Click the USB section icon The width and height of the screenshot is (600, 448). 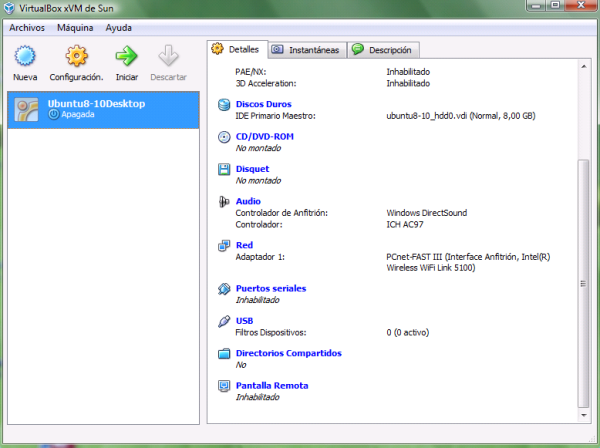pyautogui.click(x=225, y=321)
